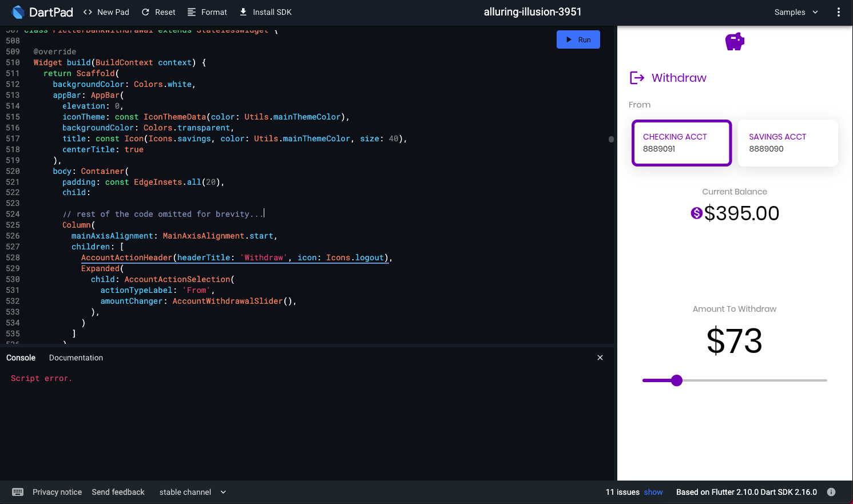Click the Current Balance label
The image size is (853, 504).
(735, 192)
